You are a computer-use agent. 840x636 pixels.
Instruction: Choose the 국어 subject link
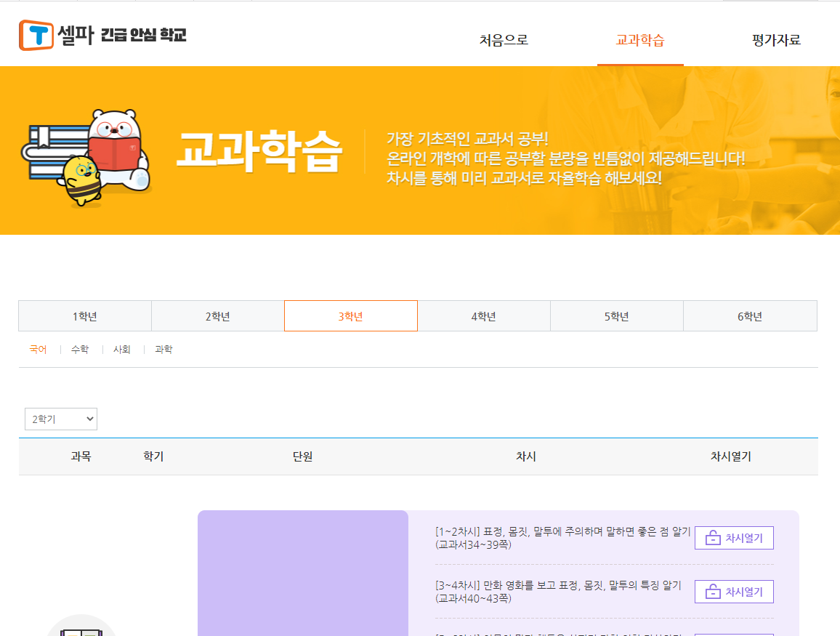point(38,350)
